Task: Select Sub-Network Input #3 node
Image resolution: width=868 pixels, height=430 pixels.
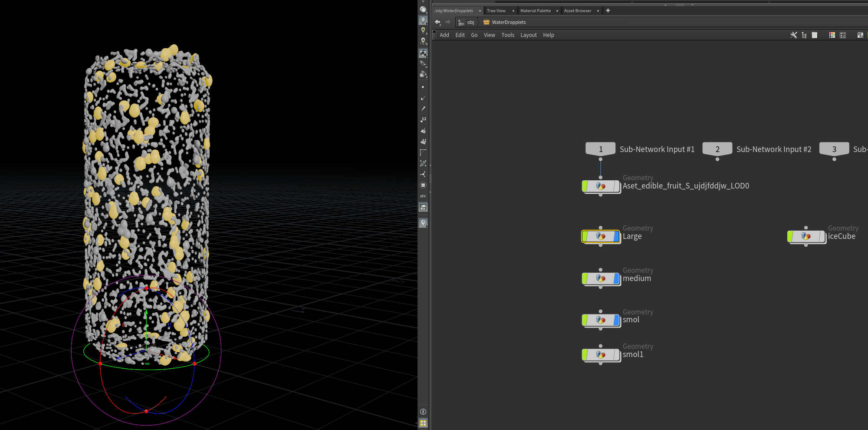Action: pos(834,149)
